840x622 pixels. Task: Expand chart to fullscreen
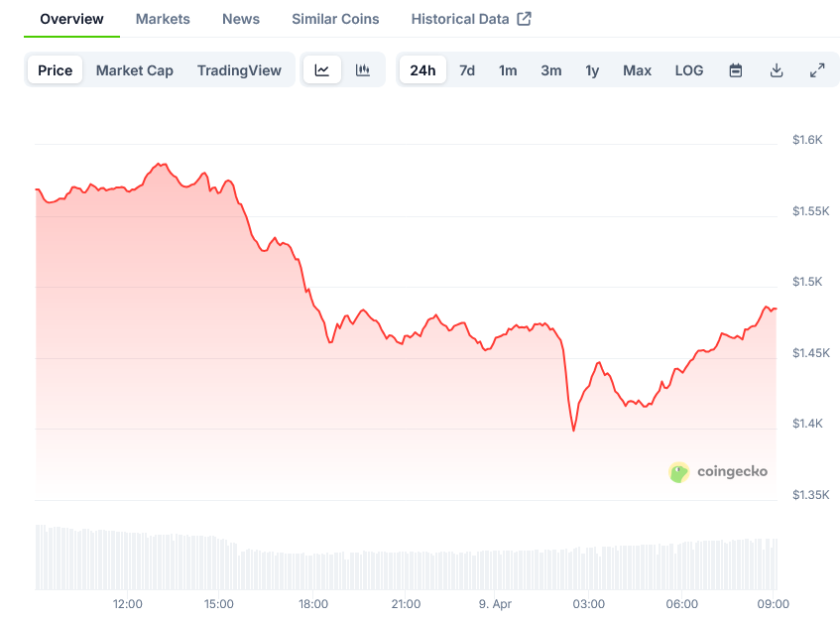coord(817,70)
